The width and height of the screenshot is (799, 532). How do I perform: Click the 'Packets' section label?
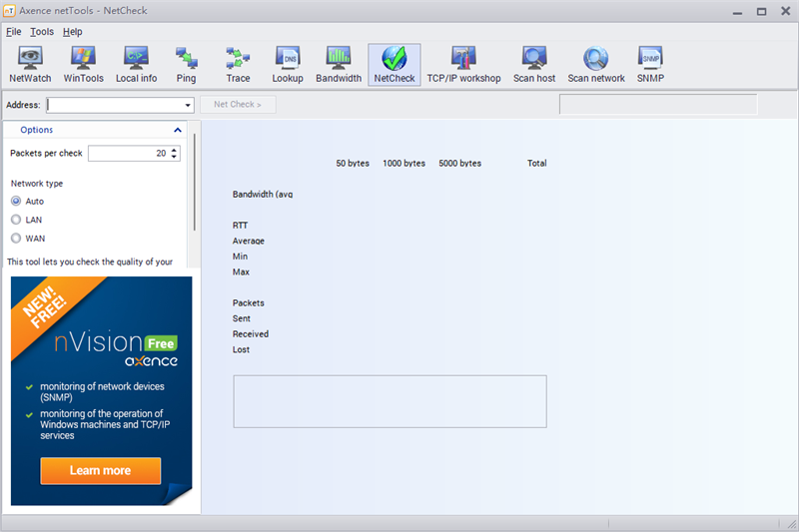pyautogui.click(x=249, y=302)
